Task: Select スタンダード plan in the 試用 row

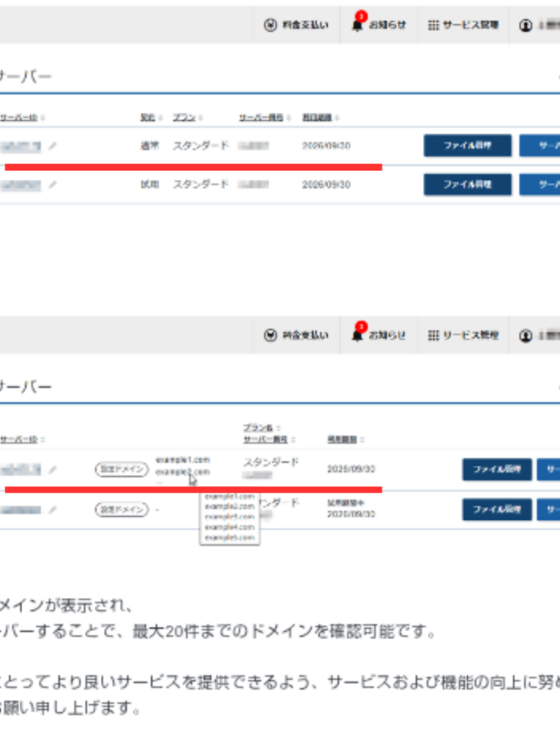Action: pyautogui.click(x=201, y=184)
